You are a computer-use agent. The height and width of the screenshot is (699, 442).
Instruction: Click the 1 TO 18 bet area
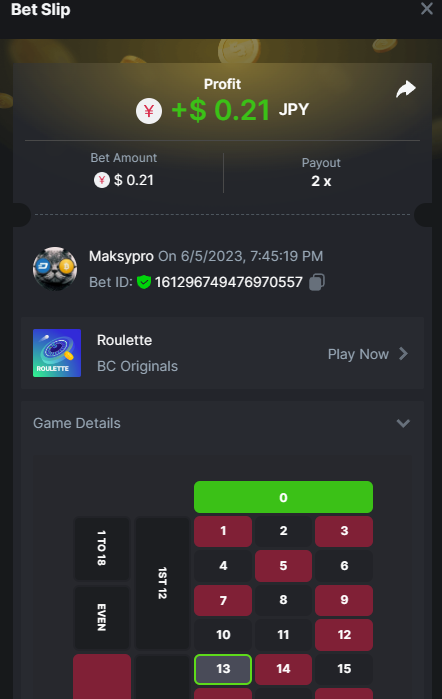(102, 548)
